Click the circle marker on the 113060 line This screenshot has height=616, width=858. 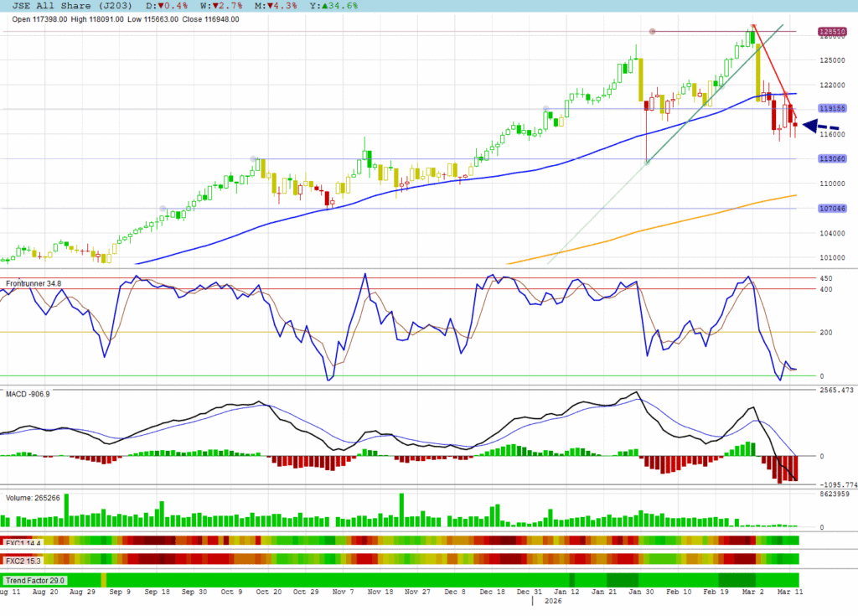pyautogui.click(x=254, y=158)
